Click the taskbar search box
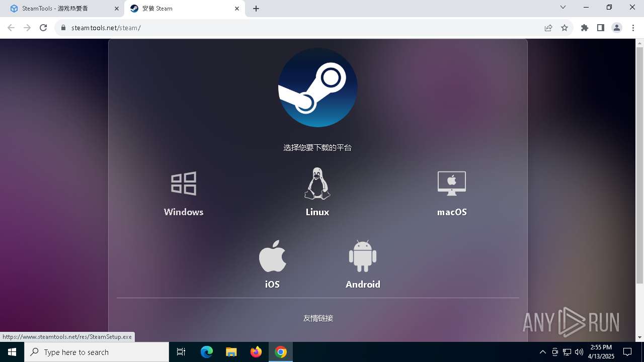 pyautogui.click(x=97, y=352)
